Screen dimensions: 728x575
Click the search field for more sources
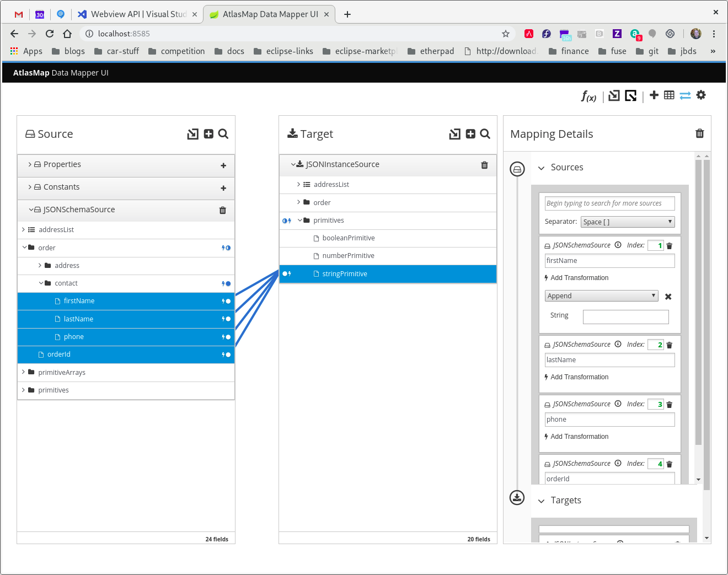click(609, 203)
